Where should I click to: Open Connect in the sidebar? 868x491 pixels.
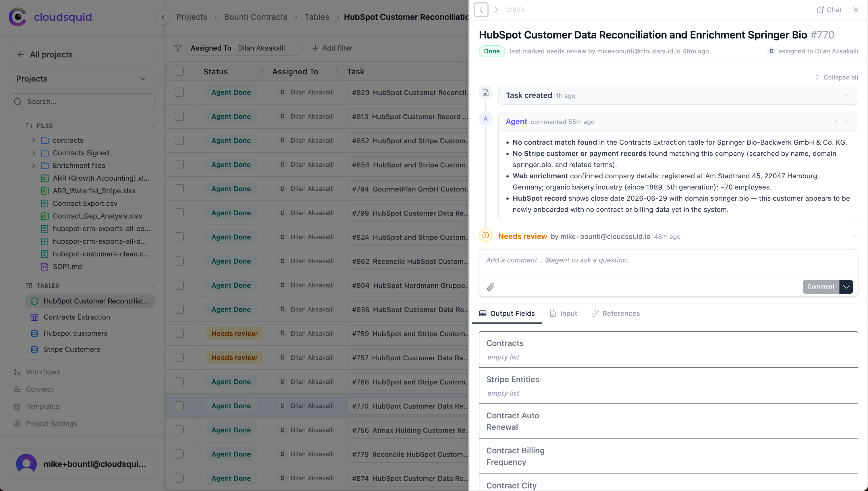[x=34, y=389]
